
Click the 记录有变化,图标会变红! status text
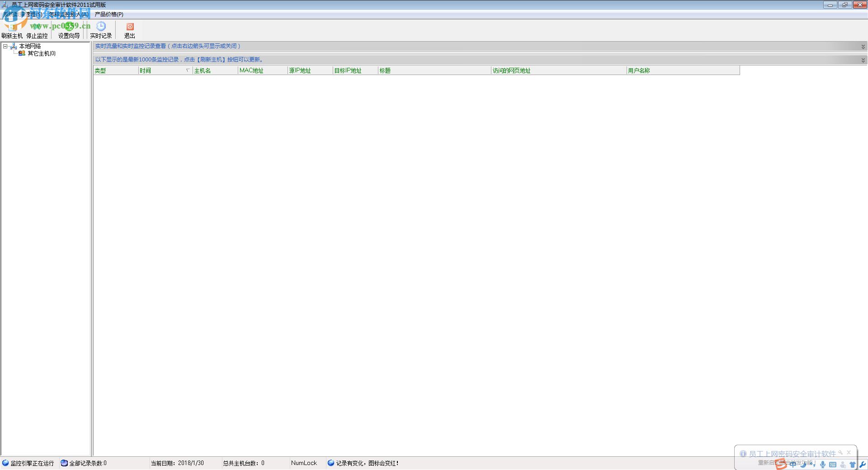(367, 463)
